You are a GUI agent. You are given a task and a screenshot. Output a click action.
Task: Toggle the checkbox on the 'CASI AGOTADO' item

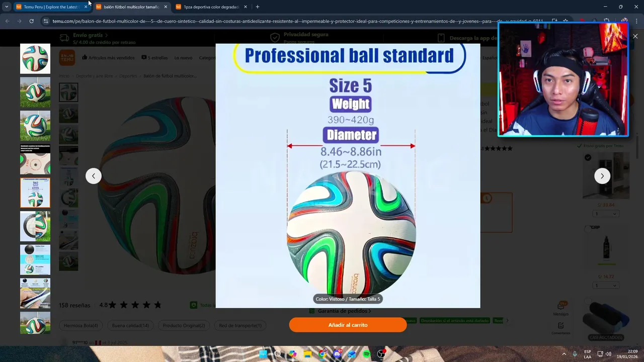(588, 301)
